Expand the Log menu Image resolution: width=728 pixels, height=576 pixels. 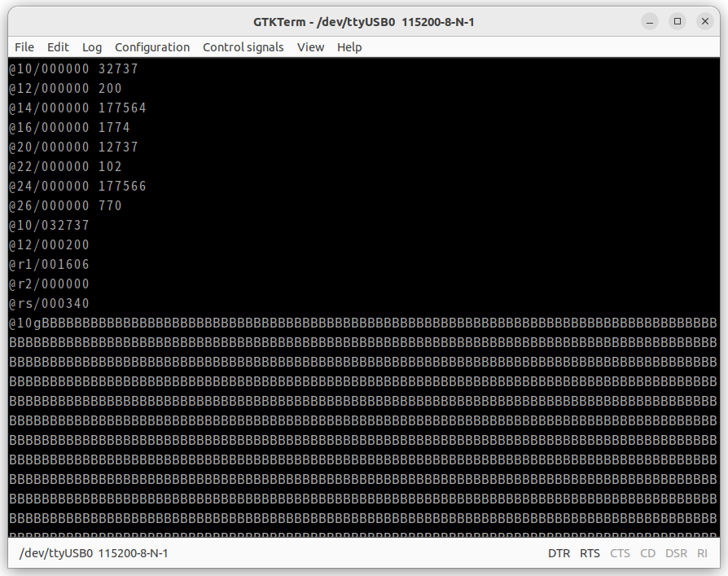(92, 47)
